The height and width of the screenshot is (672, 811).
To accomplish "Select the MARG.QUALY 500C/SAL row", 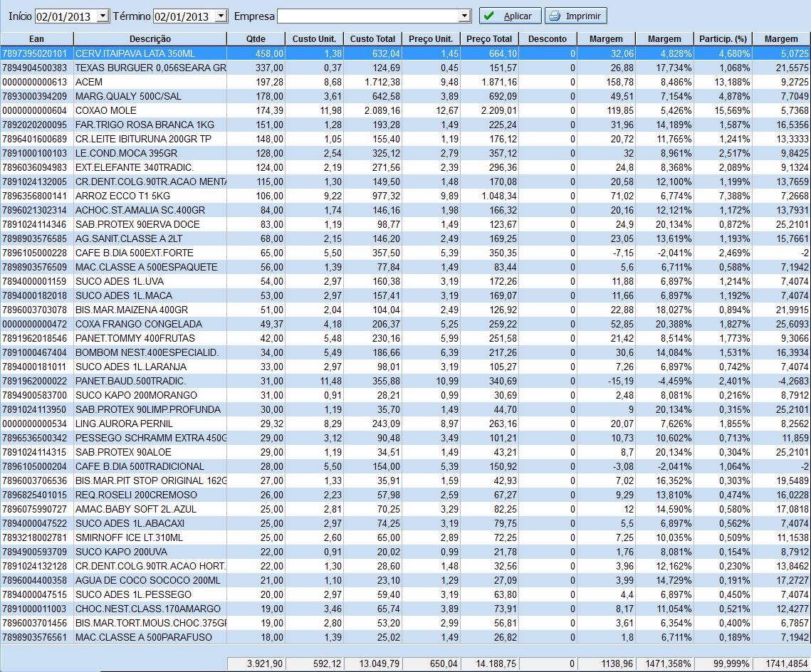I will [x=406, y=96].
